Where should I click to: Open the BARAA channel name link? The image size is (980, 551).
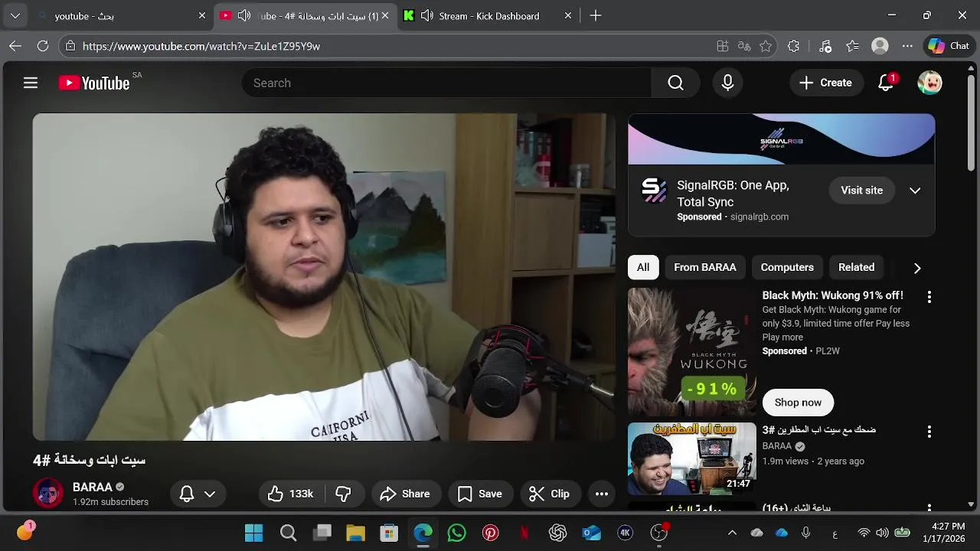(93, 487)
